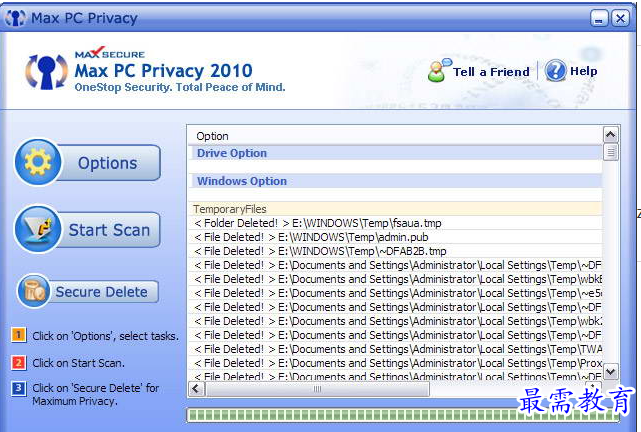Select the Drive Option section row
Image resolution: width=641 pixels, height=432 pixels.
pyautogui.click(x=395, y=153)
